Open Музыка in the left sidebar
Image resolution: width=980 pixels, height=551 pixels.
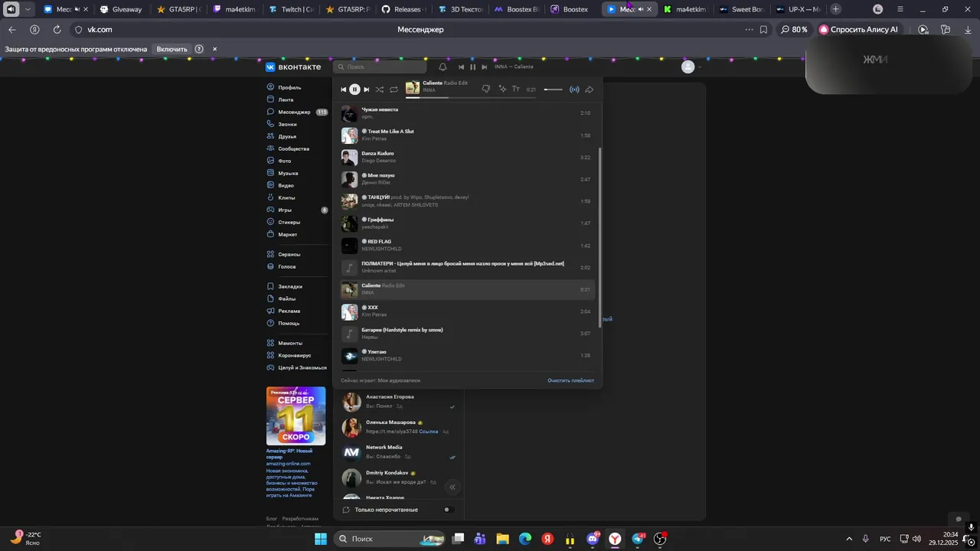(x=288, y=173)
